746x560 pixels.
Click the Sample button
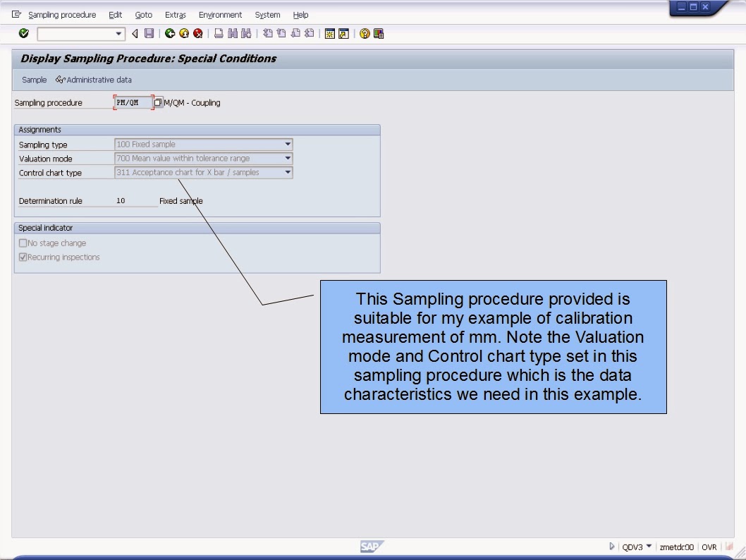(x=34, y=79)
